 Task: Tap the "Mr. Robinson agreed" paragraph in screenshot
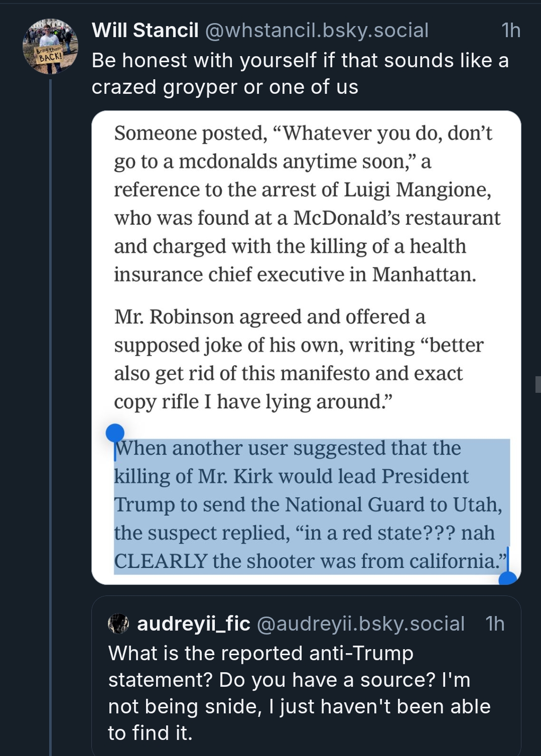point(299,359)
